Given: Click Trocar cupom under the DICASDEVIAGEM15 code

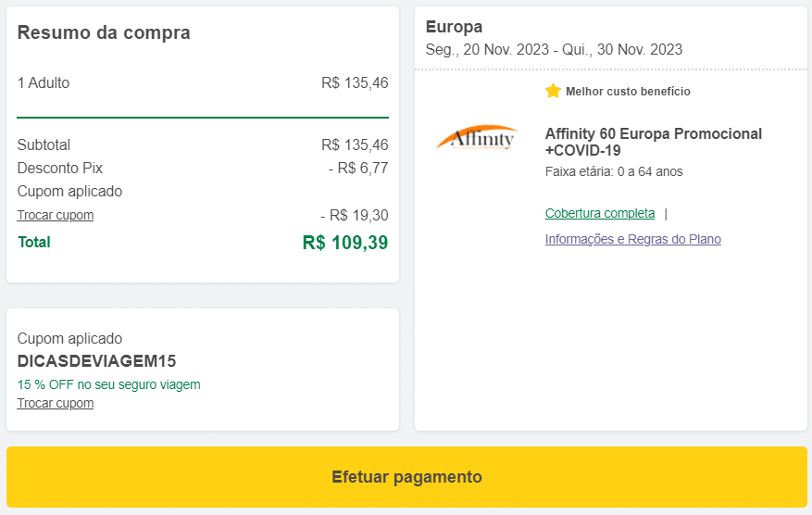Looking at the screenshot, I should (55, 403).
